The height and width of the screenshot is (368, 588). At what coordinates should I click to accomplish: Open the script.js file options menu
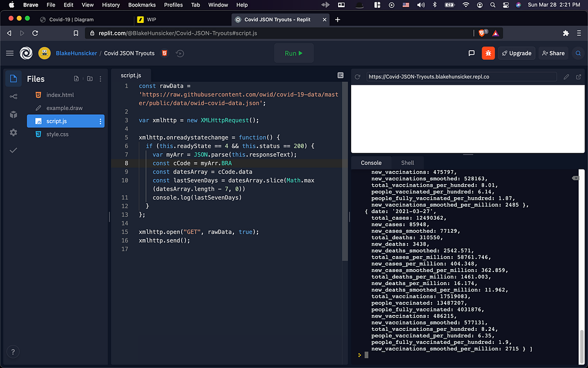pos(100,121)
